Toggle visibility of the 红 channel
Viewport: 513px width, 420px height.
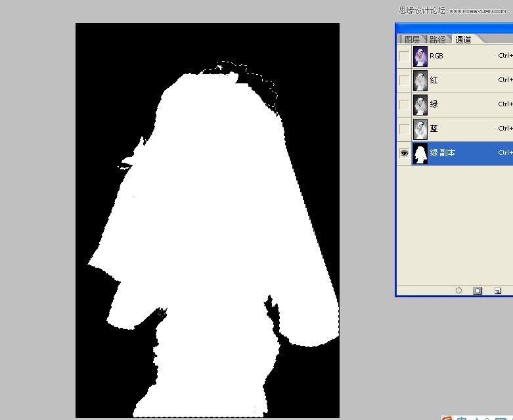(405, 81)
